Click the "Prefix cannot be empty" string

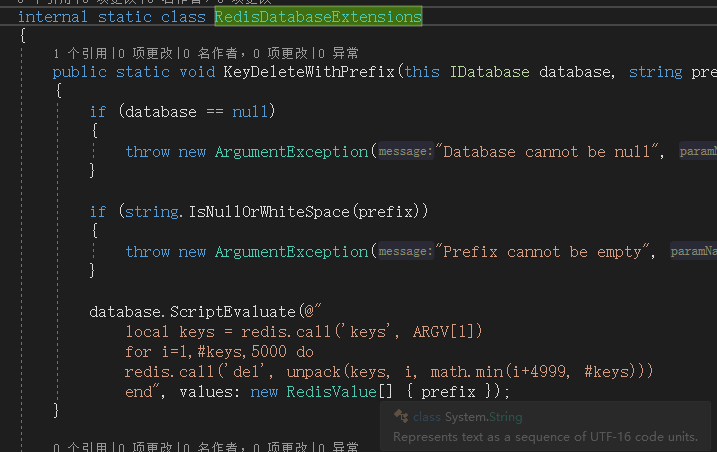[542, 252]
